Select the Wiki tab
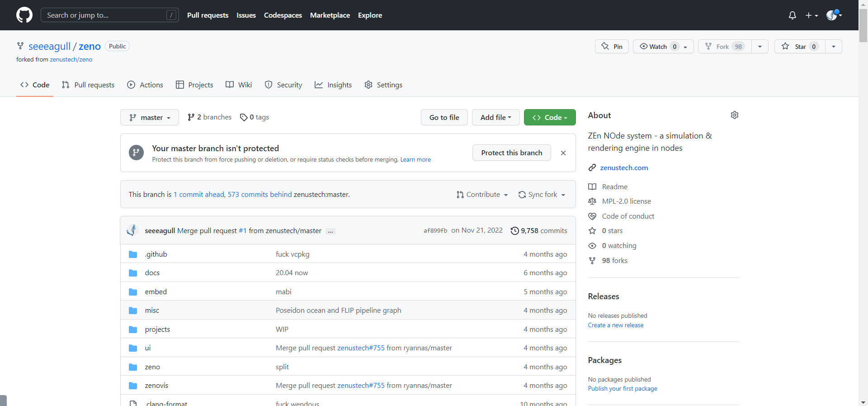Viewport: 868px width, 406px height. 239,85
